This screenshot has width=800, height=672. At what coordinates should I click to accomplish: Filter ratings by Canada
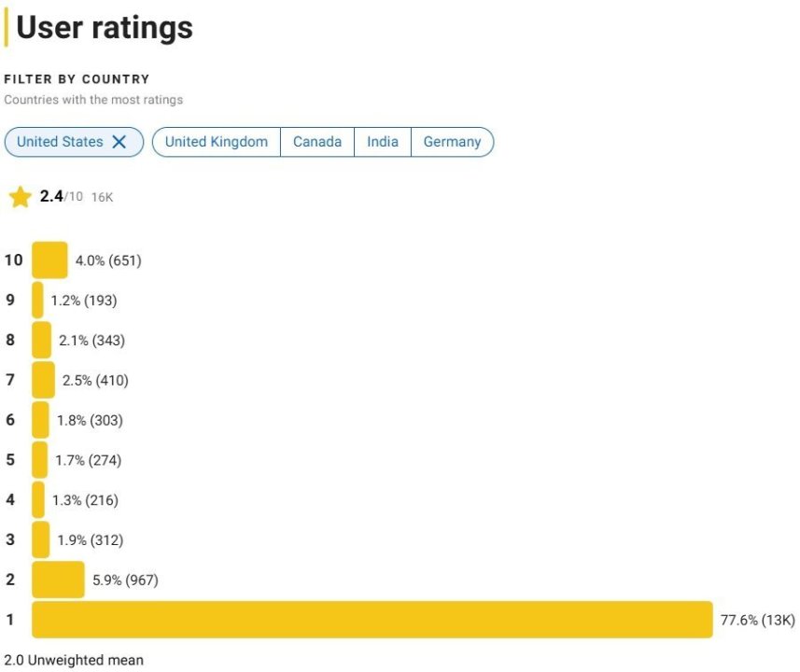pyautogui.click(x=317, y=142)
